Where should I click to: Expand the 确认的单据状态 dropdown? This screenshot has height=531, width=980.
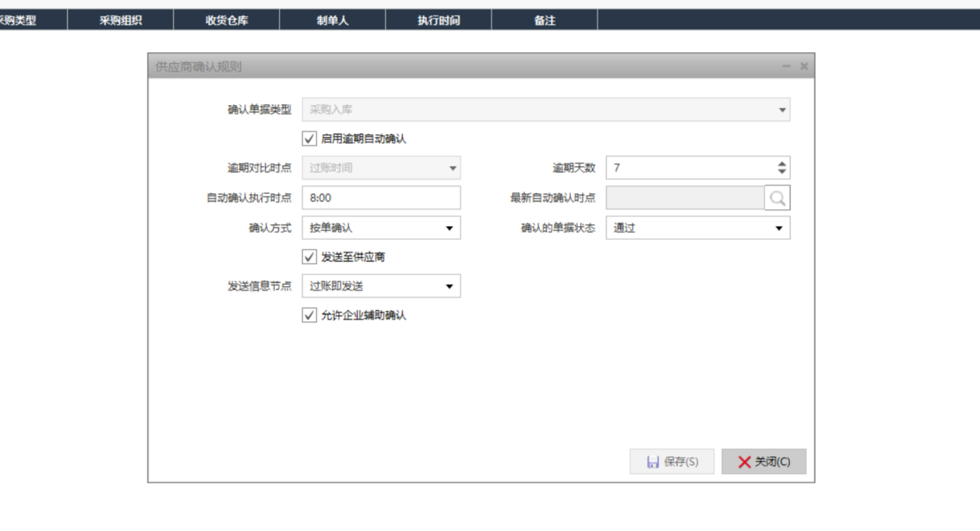(779, 228)
